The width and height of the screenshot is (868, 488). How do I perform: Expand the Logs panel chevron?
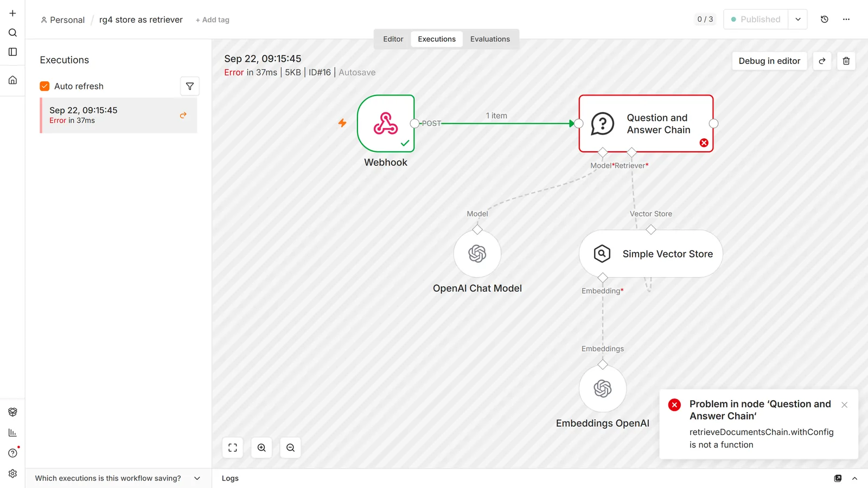[855, 478]
